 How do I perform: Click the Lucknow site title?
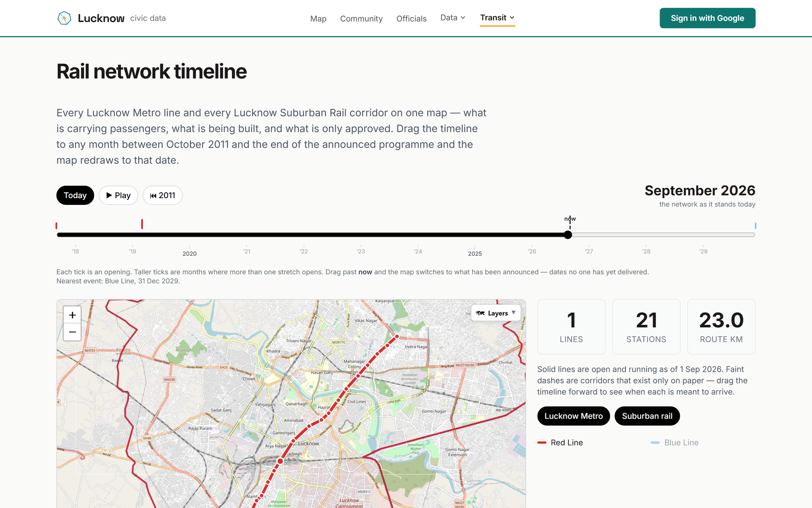[101, 18]
